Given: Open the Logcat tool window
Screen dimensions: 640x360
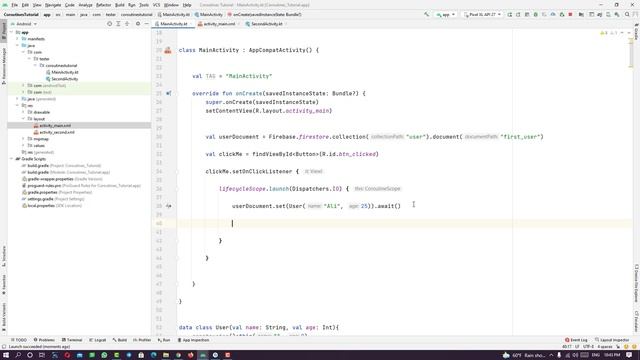Looking at the screenshot, I should [x=98, y=340].
